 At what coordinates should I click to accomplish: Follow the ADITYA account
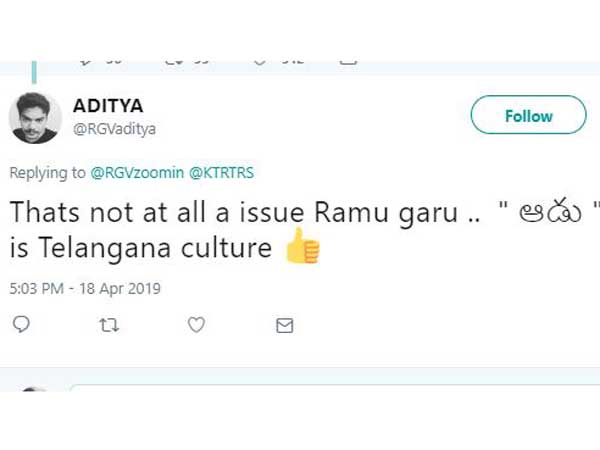click(x=528, y=115)
